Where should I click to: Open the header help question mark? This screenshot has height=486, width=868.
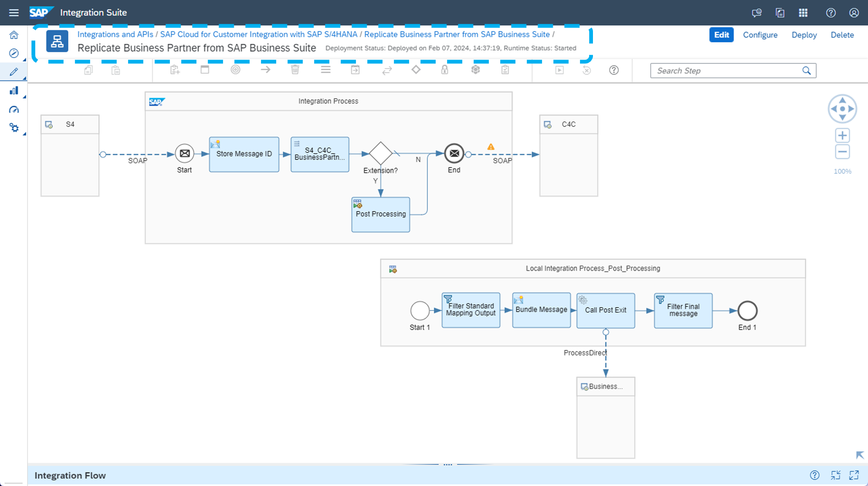831,12
